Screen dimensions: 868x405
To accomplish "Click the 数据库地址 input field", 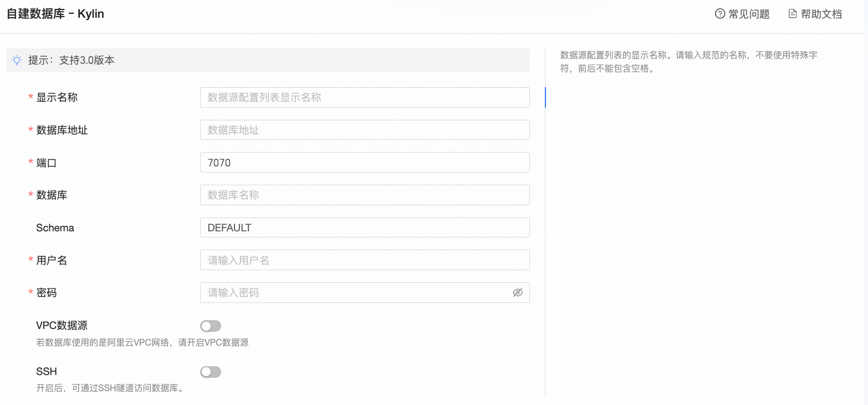I will 365,130.
